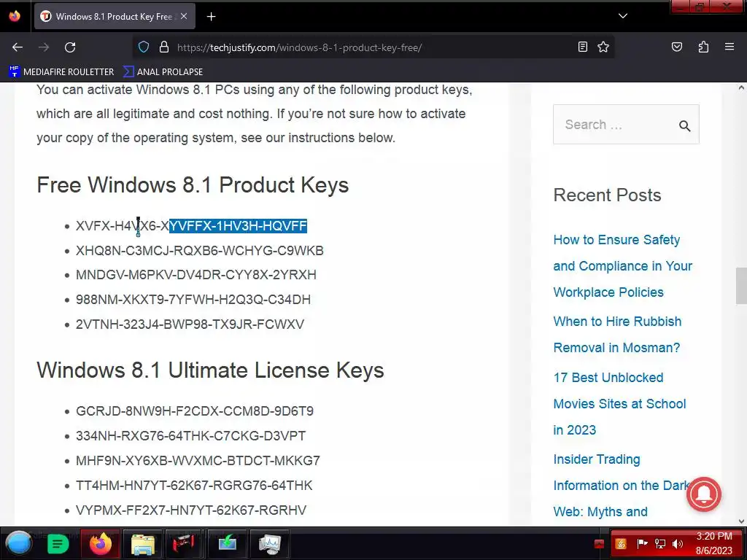Viewport: 747px width, 560px height.
Task: Submit search with magnifier icon
Action: pyautogui.click(x=684, y=125)
